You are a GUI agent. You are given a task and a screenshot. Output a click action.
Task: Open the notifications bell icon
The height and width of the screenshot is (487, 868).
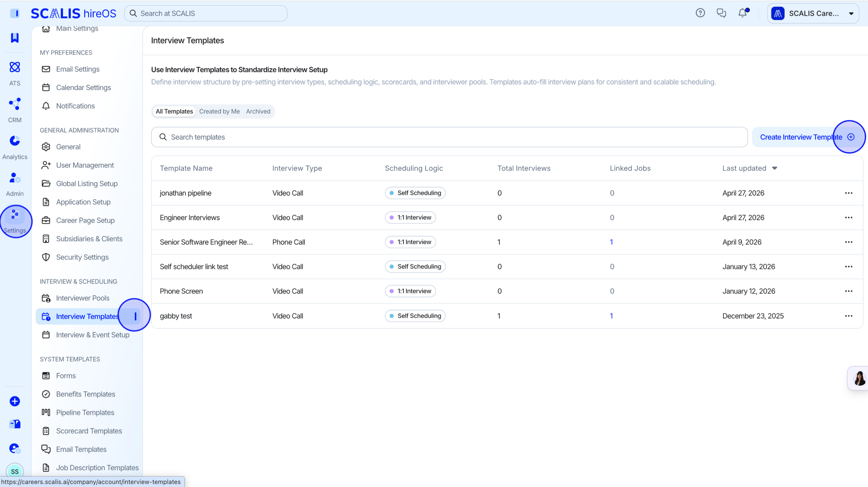pyautogui.click(x=742, y=13)
